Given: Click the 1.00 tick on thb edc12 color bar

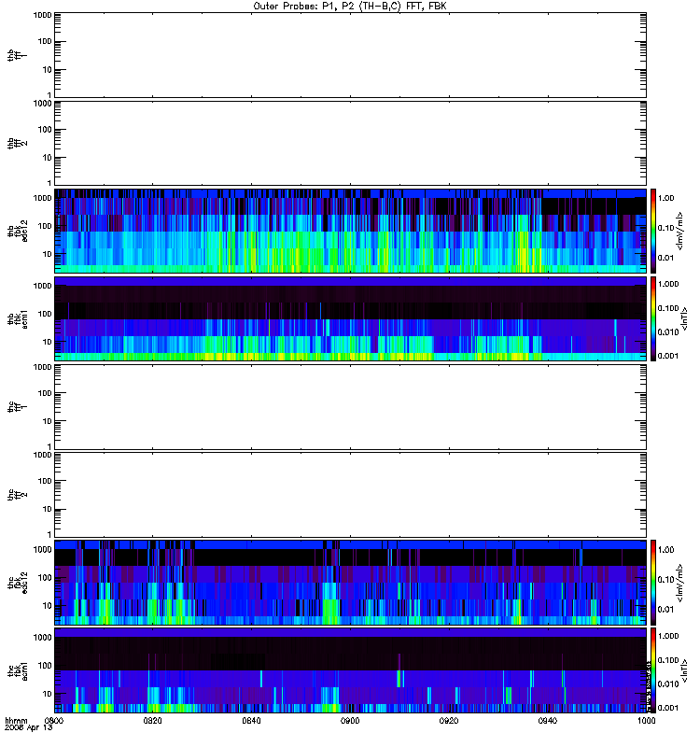Looking at the screenshot, I should (665, 198).
